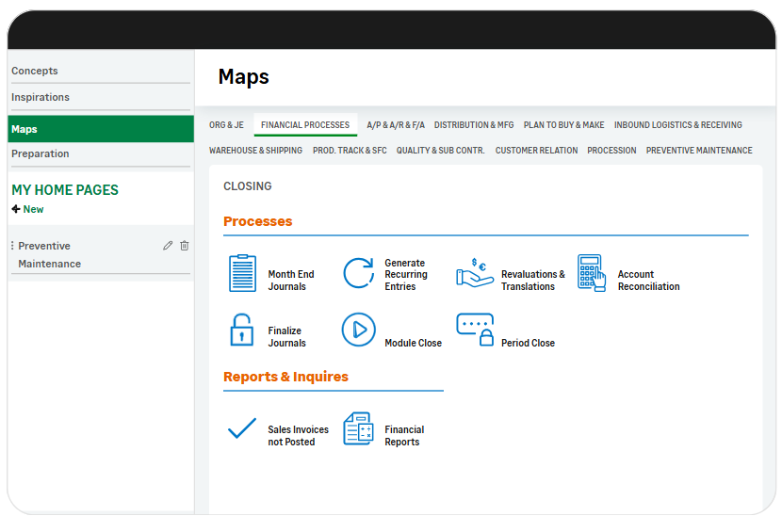Open the Financial Reports document icon

tap(358, 429)
